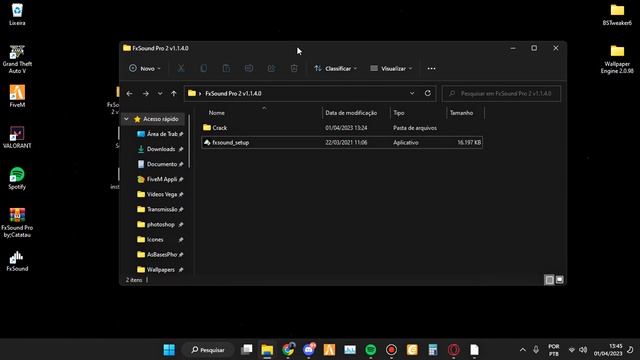
Task: Sort by the Tamanho column header
Action: (461, 113)
